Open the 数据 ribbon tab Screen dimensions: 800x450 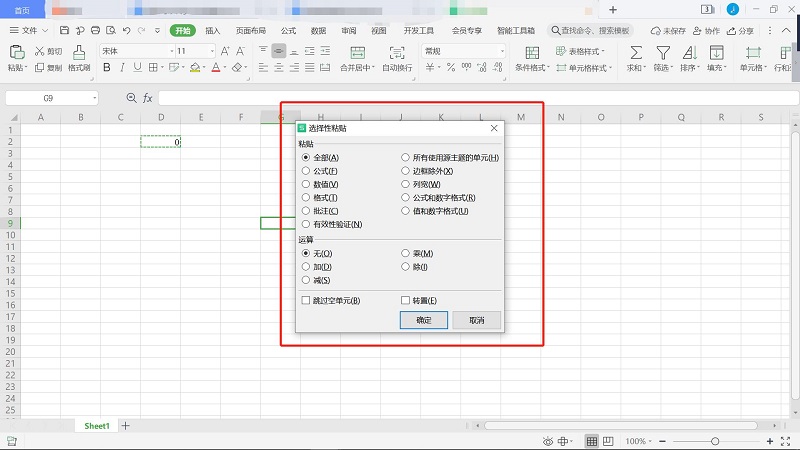click(x=318, y=31)
